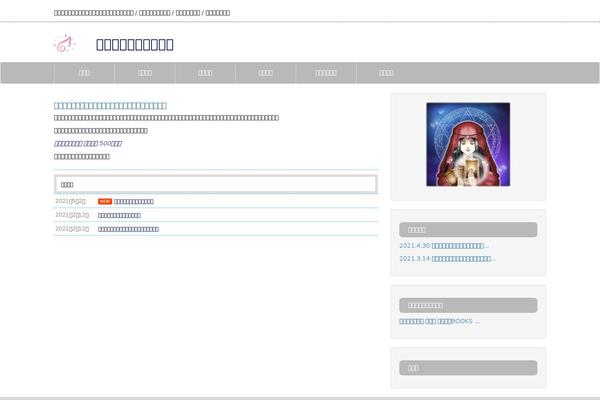Click the italic line containing 500
The width and height of the screenshot is (600, 400).
click(88, 144)
